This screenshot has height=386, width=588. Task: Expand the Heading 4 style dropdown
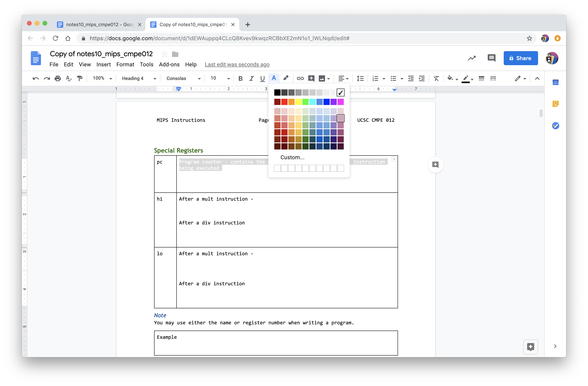pos(155,78)
